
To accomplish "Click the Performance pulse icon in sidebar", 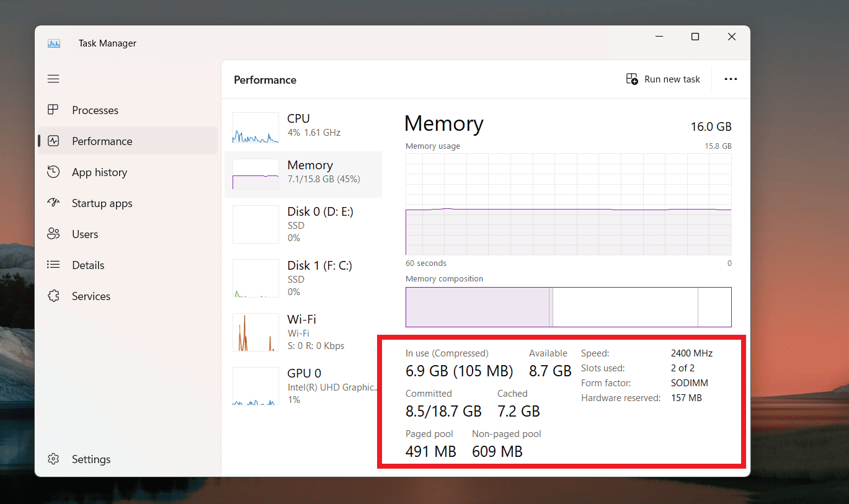I will click(53, 141).
